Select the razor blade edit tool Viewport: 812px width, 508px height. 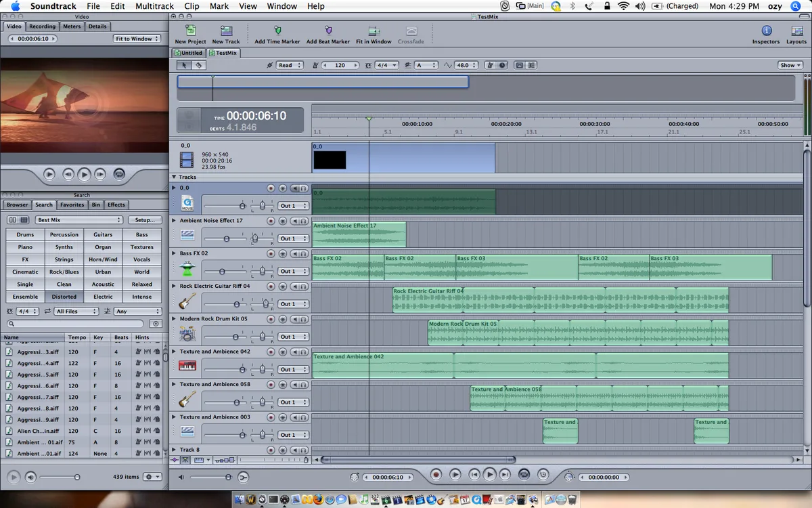pos(199,66)
